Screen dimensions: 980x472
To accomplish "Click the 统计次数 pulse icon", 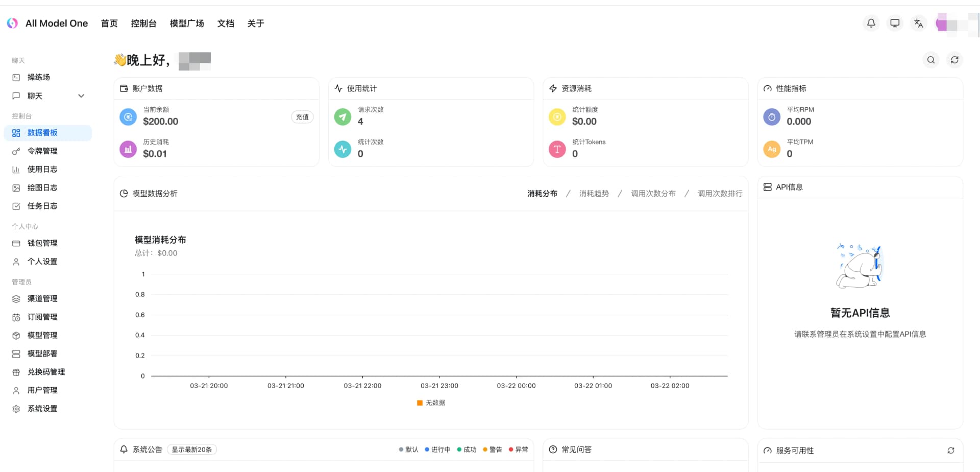I will click(342, 149).
